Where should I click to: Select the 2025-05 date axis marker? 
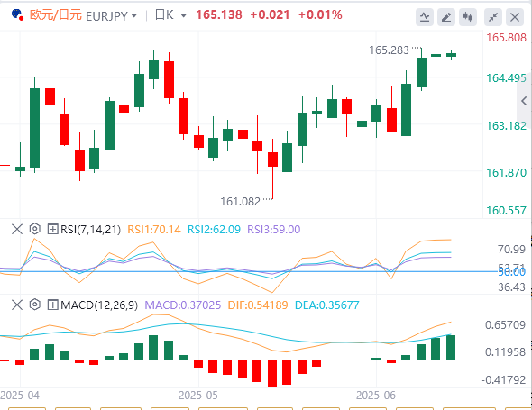pos(197,396)
